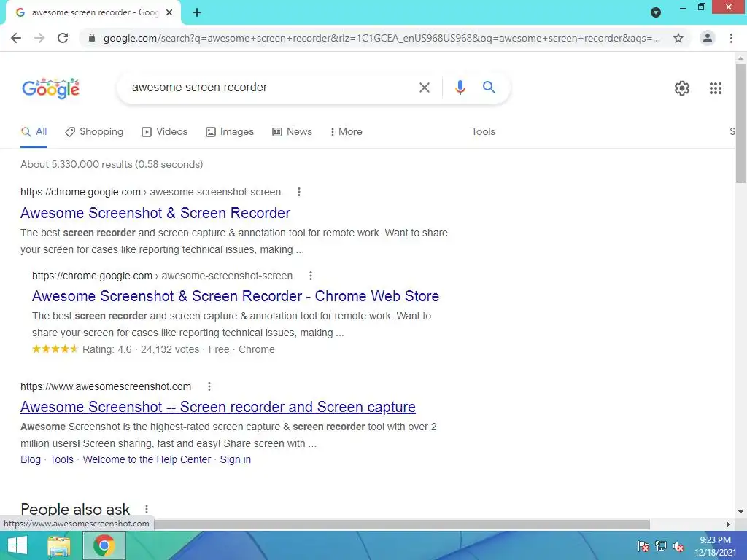
Task: Click the People also ask heading
Action: coord(75,509)
